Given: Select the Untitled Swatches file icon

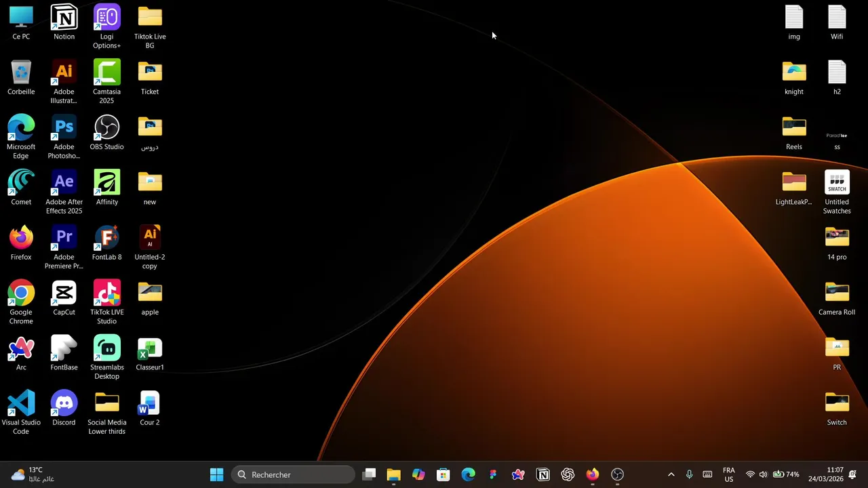Looking at the screenshot, I should click(837, 192).
